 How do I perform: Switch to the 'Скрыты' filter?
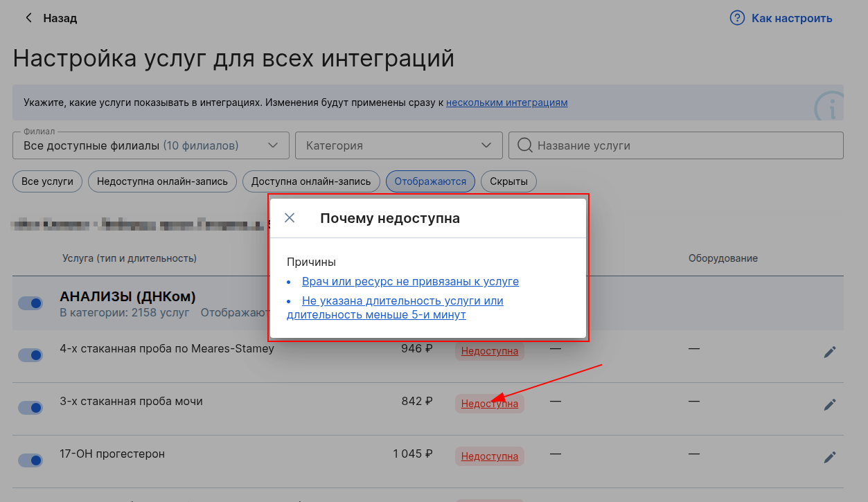[508, 181]
